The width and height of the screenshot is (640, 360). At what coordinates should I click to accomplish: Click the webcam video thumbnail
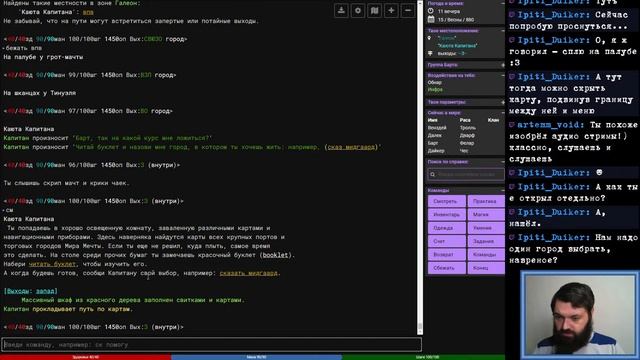point(580,314)
